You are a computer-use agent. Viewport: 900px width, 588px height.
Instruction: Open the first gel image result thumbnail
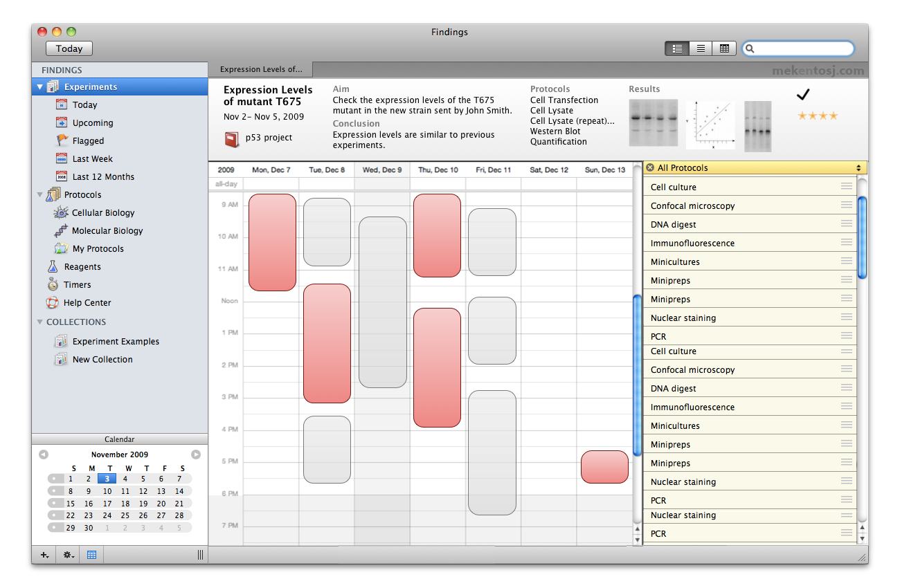coord(654,123)
